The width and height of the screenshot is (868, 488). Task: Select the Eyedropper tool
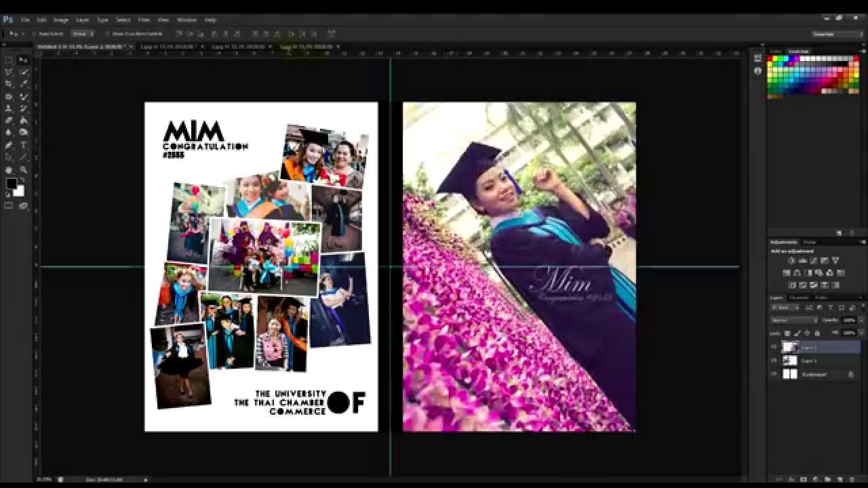tap(24, 84)
